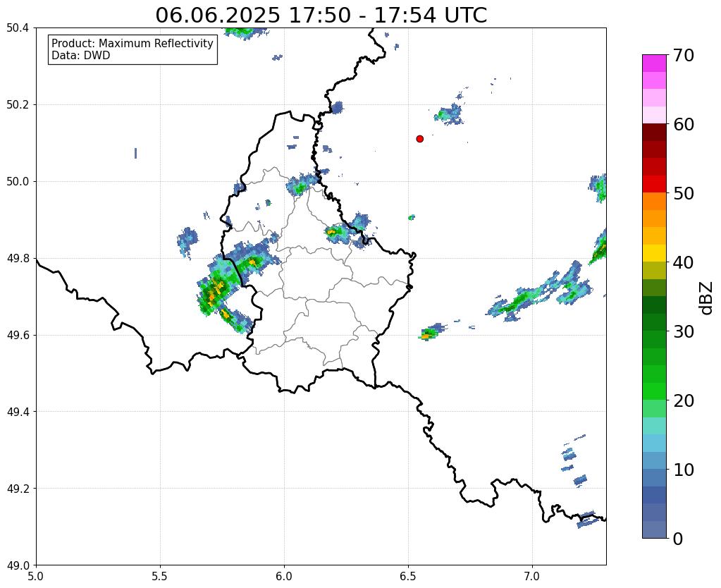Click the magenta top swatch of colorbar
Image resolution: width=721 pixels, height=588 pixels.
654,63
